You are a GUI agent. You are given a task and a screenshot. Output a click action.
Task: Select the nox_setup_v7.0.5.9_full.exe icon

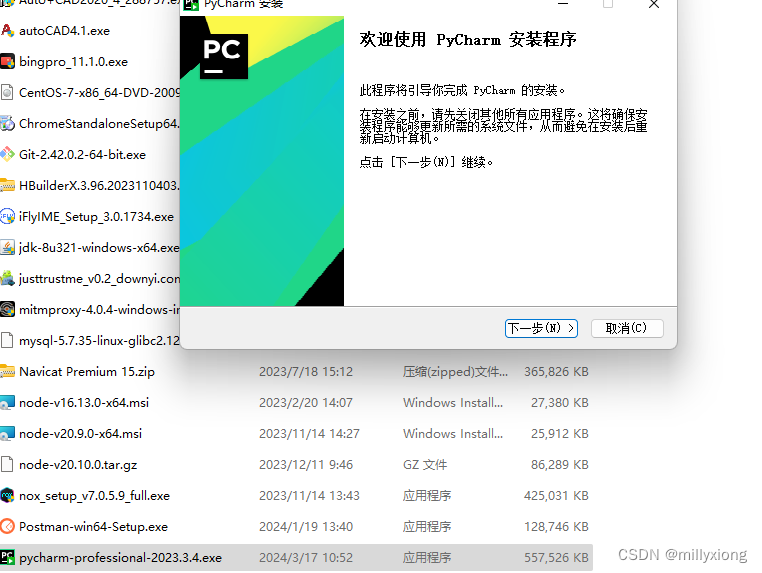coord(7,496)
